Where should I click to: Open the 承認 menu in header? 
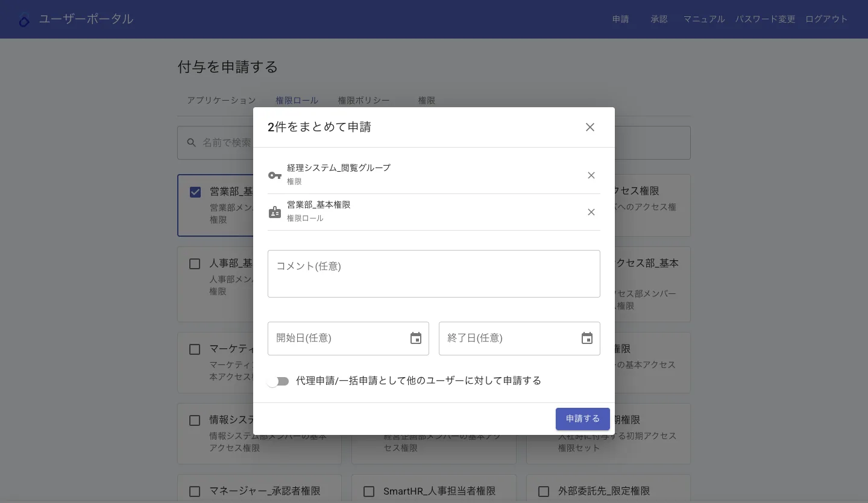[659, 19]
